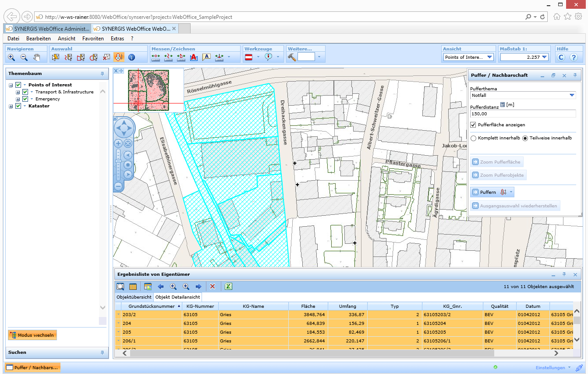Export results with the Excel icon
Viewport: 588px width, 374px height.
tap(228, 286)
